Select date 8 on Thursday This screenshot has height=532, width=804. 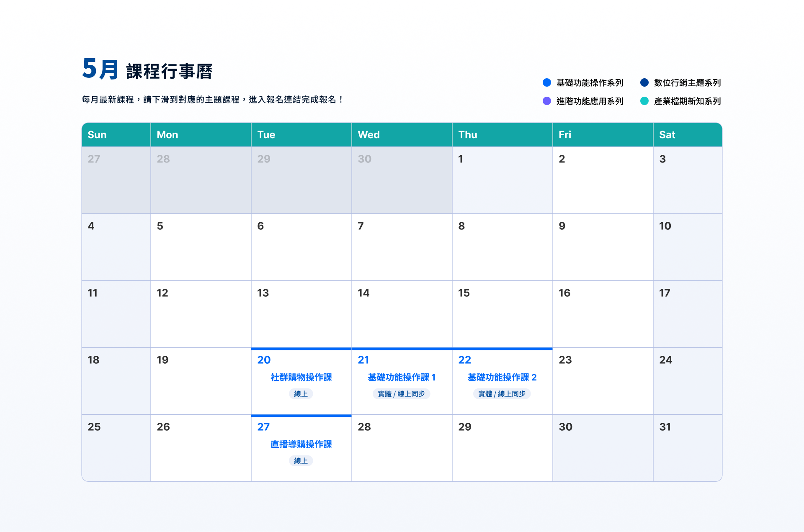coord(461,226)
